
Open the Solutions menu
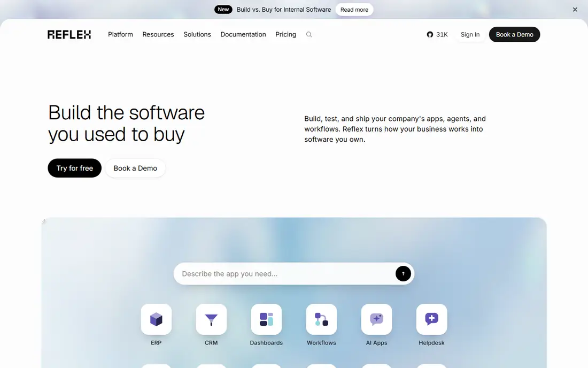click(197, 35)
